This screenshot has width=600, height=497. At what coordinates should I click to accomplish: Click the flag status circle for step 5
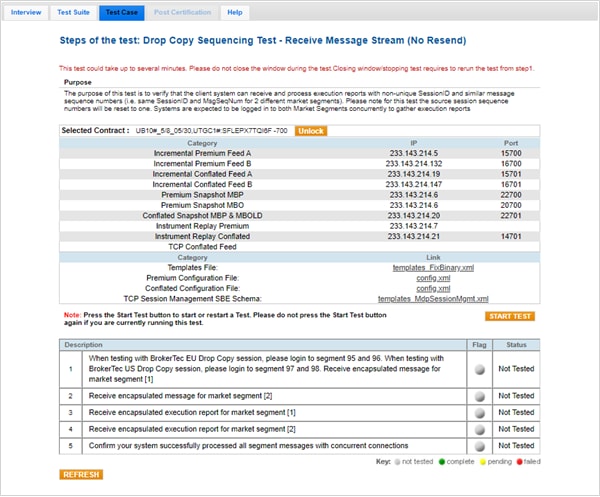coord(480,444)
